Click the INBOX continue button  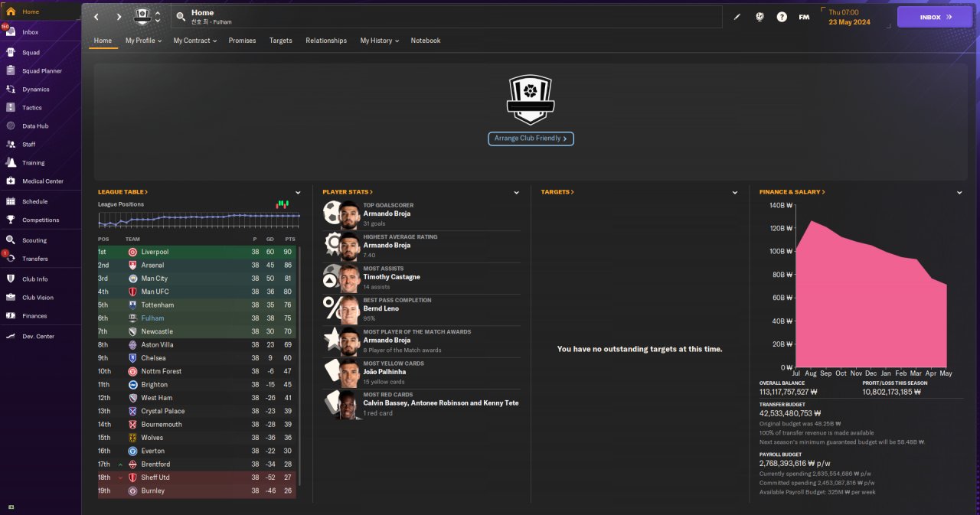[934, 17]
